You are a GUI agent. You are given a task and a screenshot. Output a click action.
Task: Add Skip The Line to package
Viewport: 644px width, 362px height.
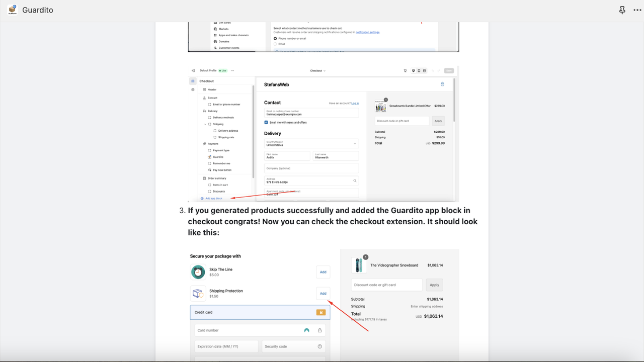pyautogui.click(x=323, y=272)
